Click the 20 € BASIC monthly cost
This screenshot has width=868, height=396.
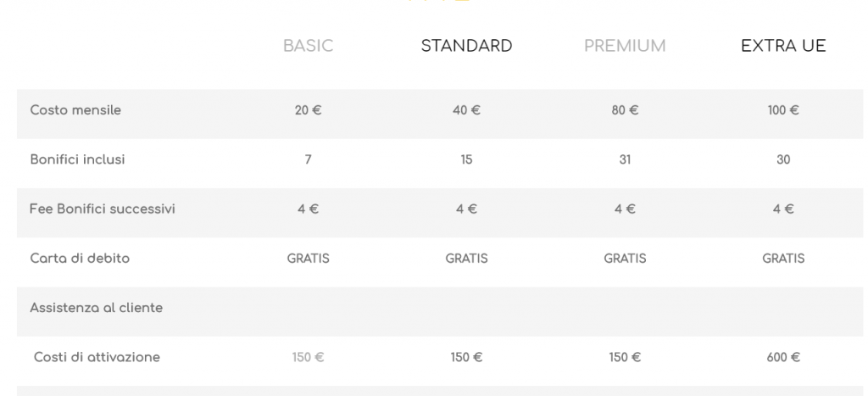pyautogui.click(x=308, y=110)
